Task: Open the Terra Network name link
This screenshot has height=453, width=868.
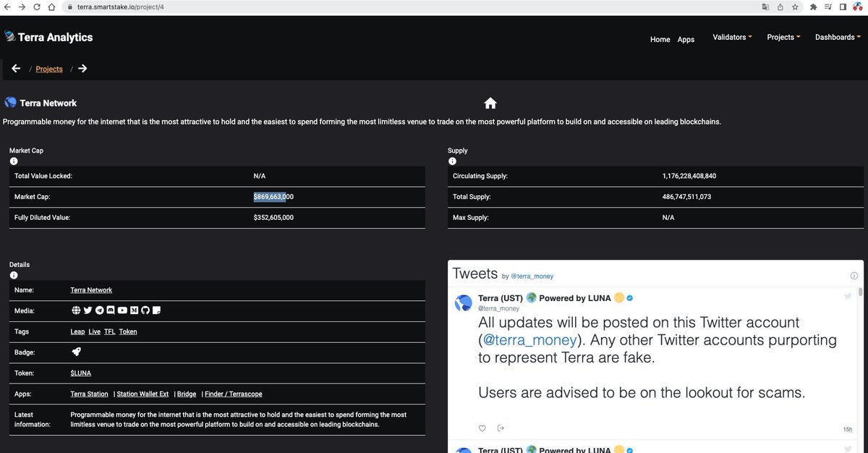Action: (x=91, y=290)
